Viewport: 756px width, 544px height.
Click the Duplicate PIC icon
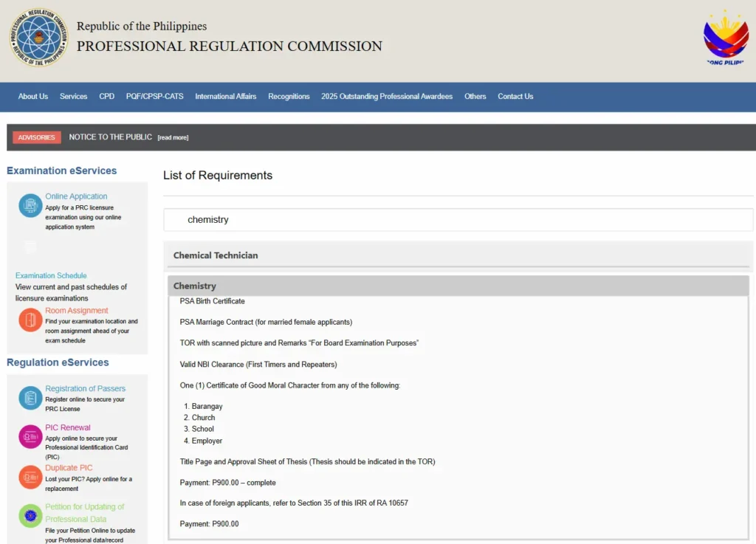click(x=30, y=477)
